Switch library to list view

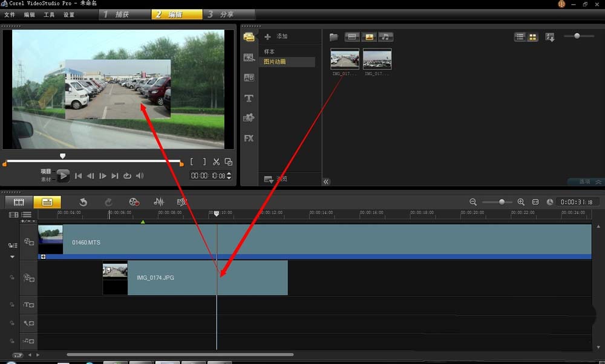(x=520, y=37)
